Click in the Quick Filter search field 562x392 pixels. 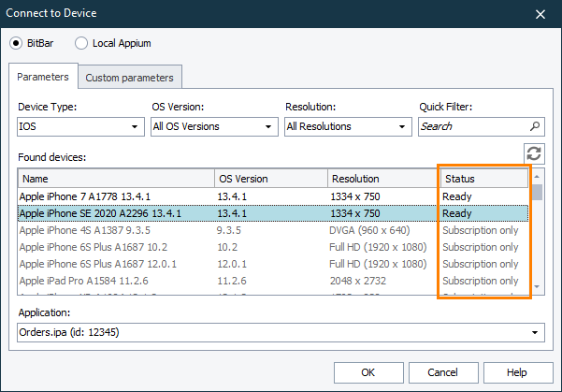(472, 126)
